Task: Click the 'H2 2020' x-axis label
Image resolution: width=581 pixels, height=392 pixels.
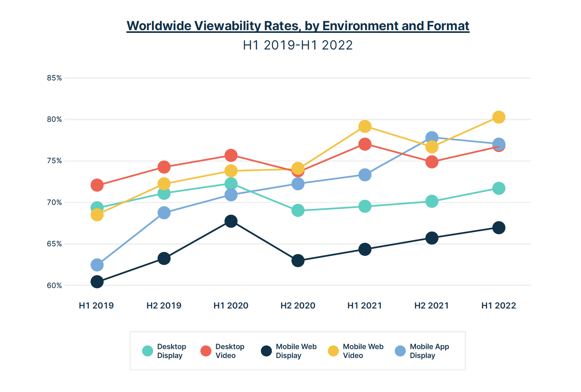Action: coord(298,306)
